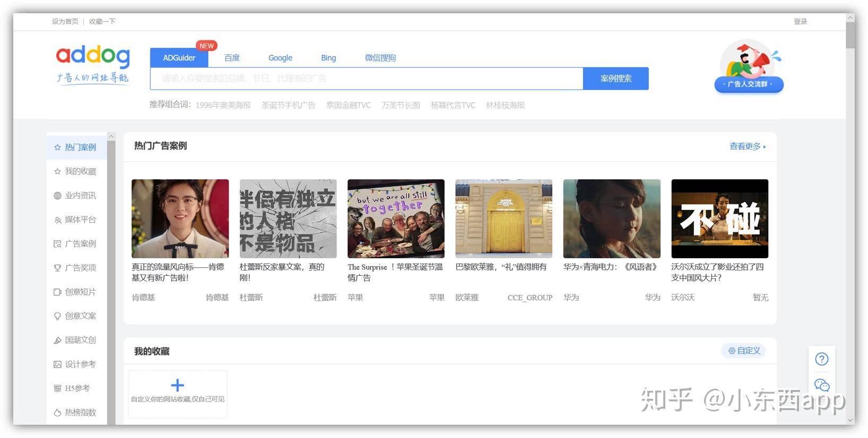Viewport: 868px width, 438px height.
Task: Click the 创意文案 lightbulb icon
Action: [x=57, y=316]
